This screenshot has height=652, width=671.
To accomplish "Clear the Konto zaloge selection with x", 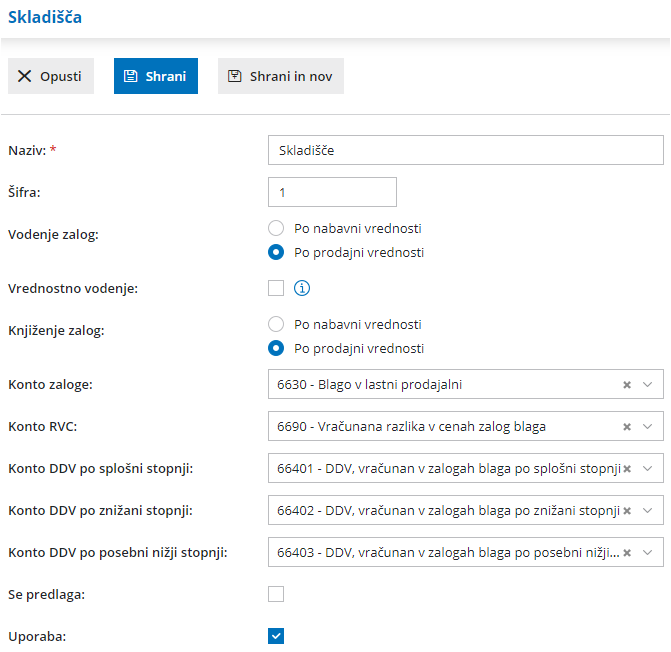I will pyautogui.click(x=627, y=385).
